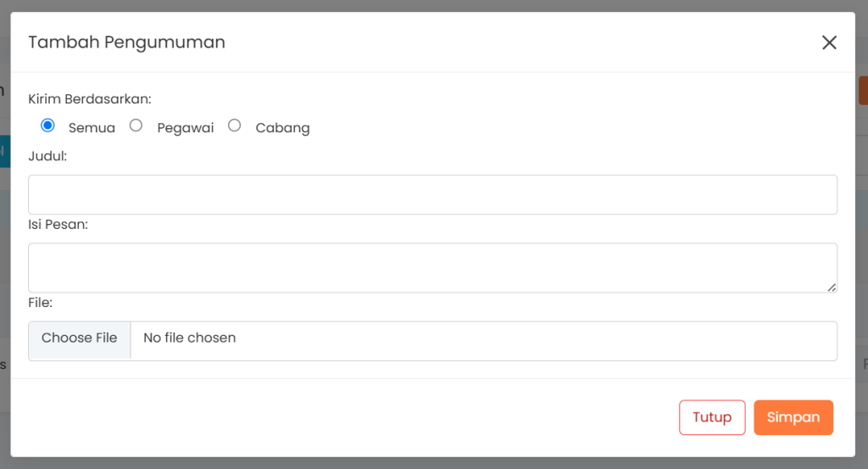The width and height of the screenshot is (868, 469).
Task: Click the Semua option label text
Action: (92, 128)
